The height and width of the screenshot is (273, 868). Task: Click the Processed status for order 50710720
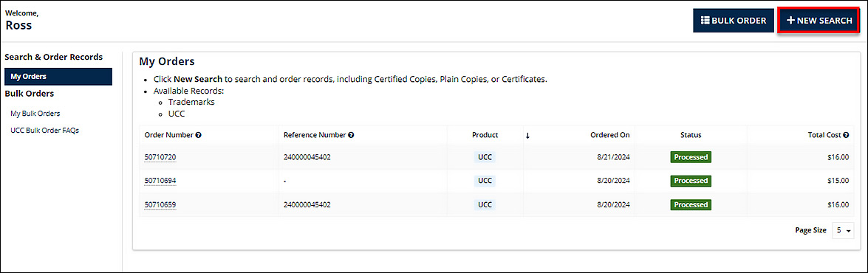[690, 157]
